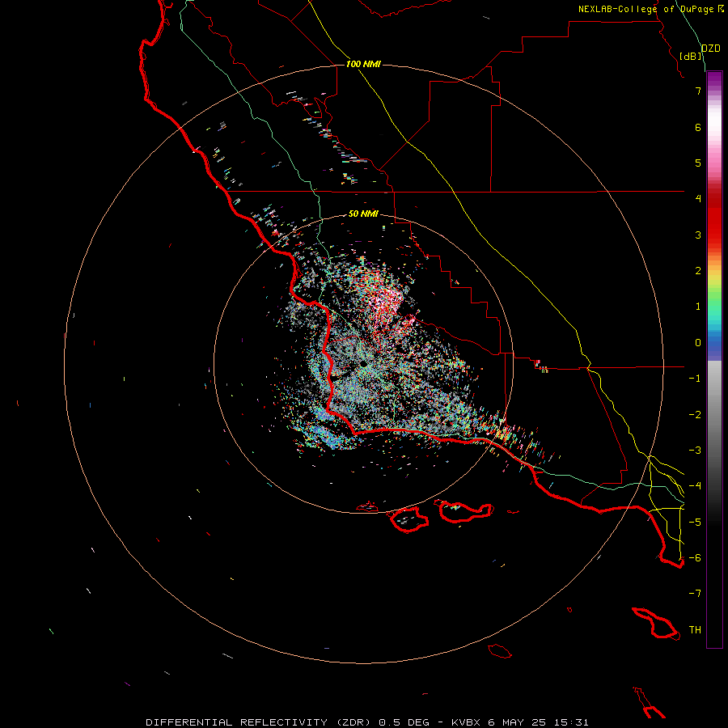This screenshot has width=728, height=728.
Task: Click the Differential Reflectivity caption at bottom
Action: click(366, 722)
